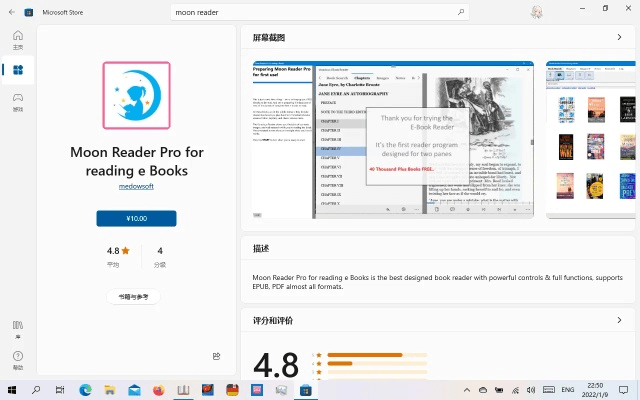Launch Microsoft Edge from taskbar
This screenshot has width=640, height=400.
click(85, 390)
